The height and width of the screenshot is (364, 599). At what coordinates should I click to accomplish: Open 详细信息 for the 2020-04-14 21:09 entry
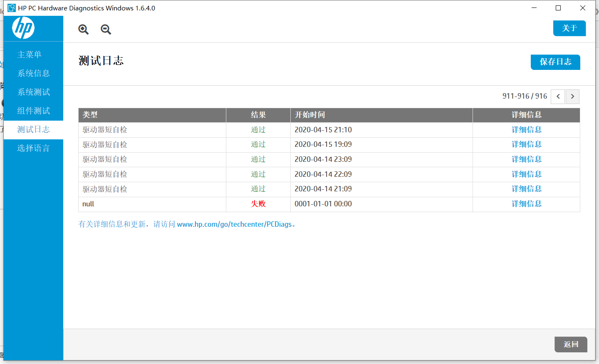526,189
